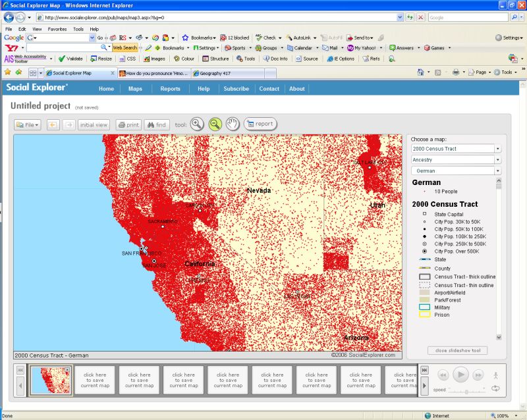Click the browser stop button
527x420 pixels.
420,17
